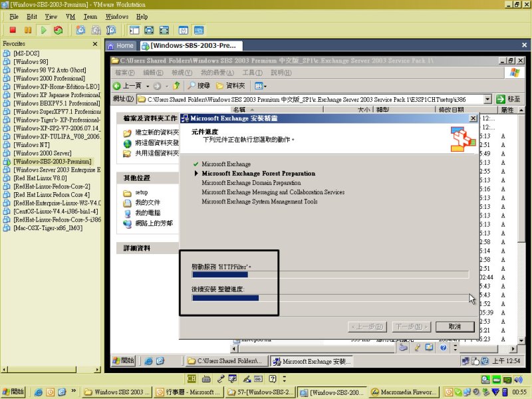532x399 pixels.
Task: Click the Internet Explorer icon on host taskbar
Action: coord(39,392)
